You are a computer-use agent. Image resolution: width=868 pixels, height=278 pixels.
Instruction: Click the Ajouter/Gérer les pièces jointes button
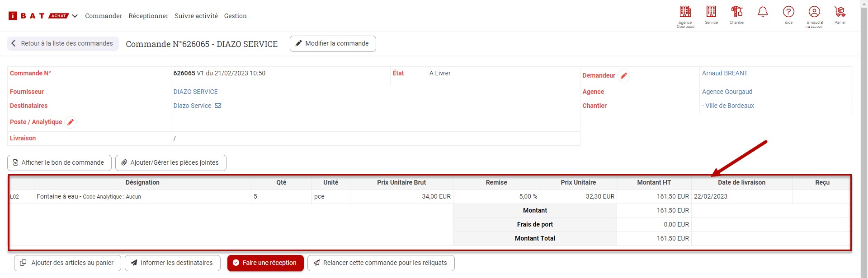[x=170, y=163]
